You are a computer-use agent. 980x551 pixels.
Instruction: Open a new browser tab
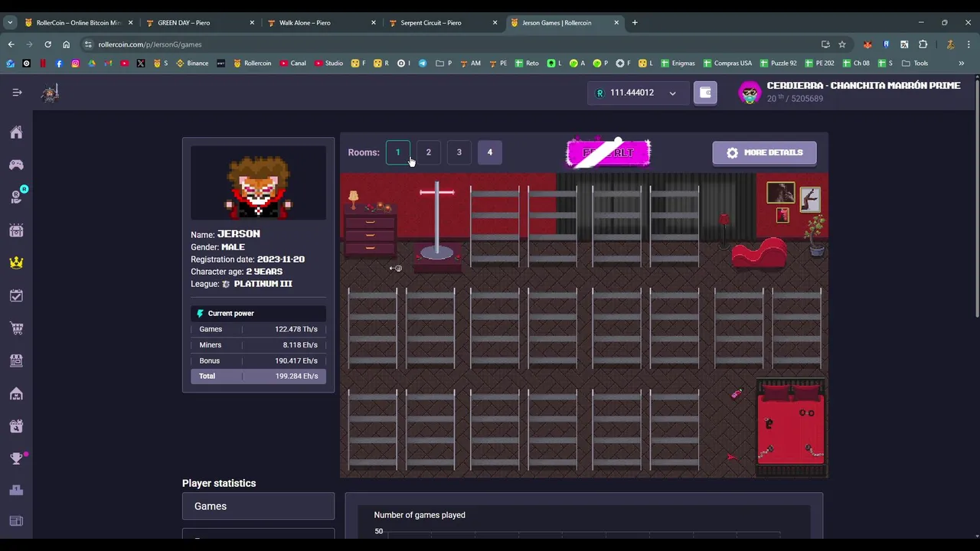coord(635,22)
